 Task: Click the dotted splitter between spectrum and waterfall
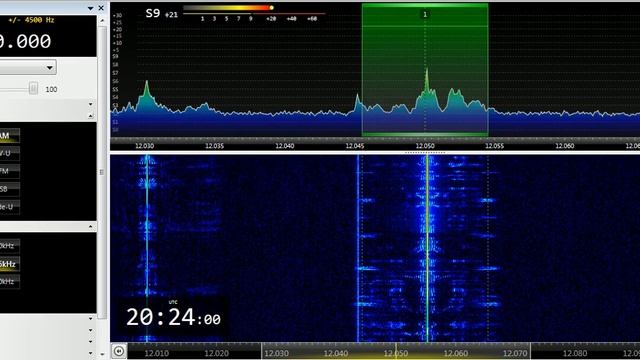[x=425, y=153]
